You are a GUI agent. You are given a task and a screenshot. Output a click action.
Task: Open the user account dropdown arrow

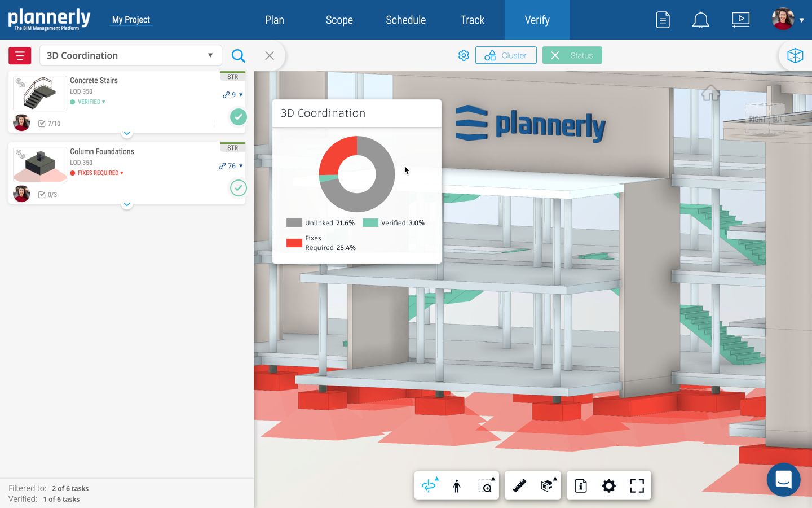[x=802, y=20]
